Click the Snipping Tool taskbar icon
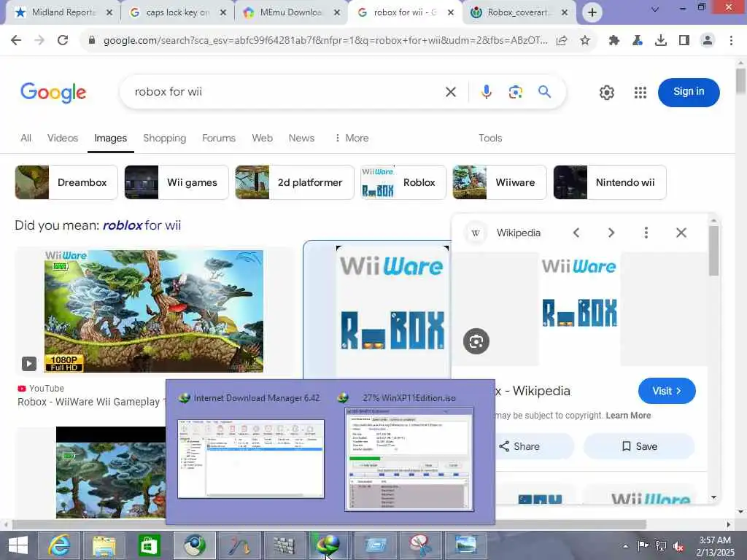The width and height of the screenshot is (747, 560). click(x=420, y=545)
